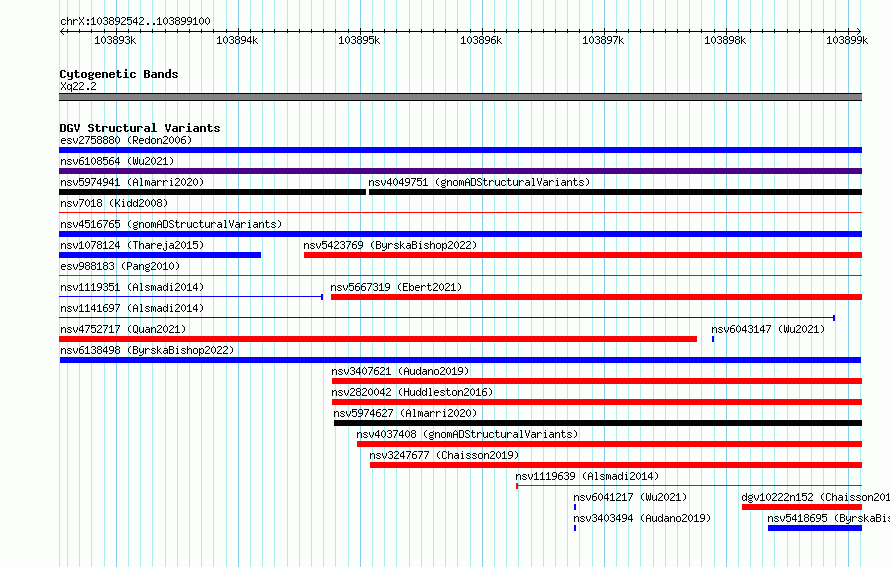Open nsv6108564 (Wu2021) variant label
890x567 pixels.
tap(117, 161)
